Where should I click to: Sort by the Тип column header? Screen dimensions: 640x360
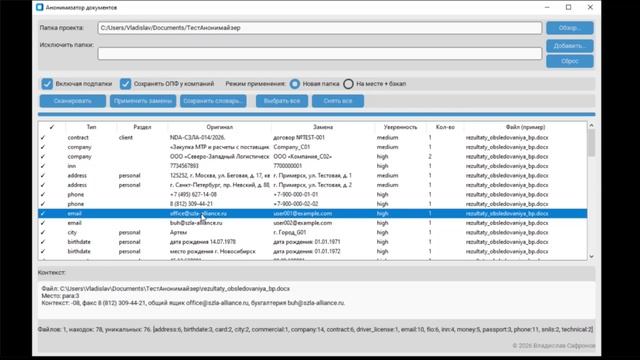click(91, 127)
